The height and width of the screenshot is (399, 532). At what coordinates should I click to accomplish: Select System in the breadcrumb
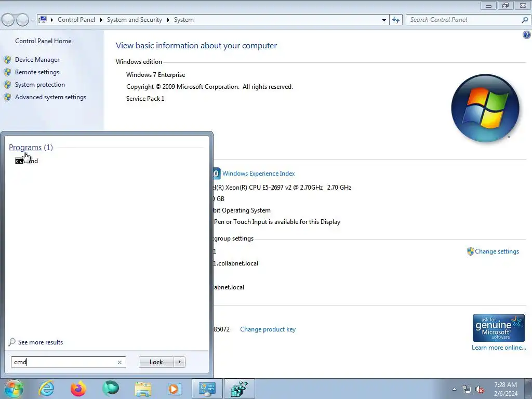point(184,20)
